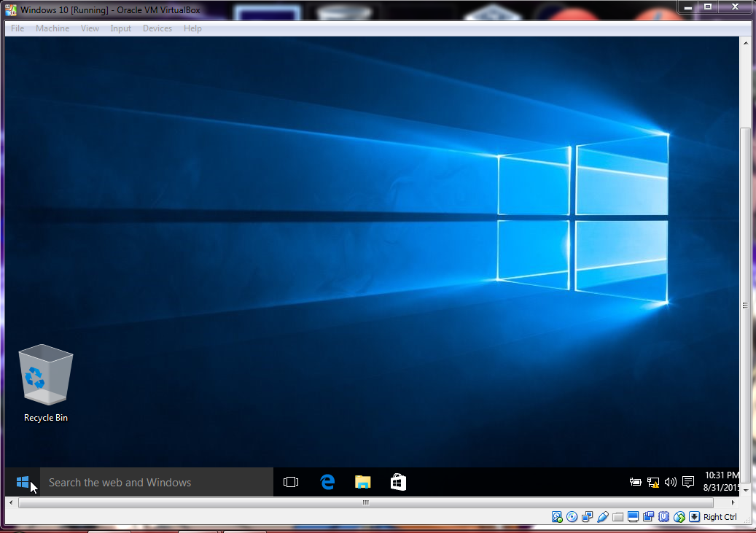Screen dimensions: 756x533
Task: Open File Explorer from taskbar
Action: click(x=362, y=482)
